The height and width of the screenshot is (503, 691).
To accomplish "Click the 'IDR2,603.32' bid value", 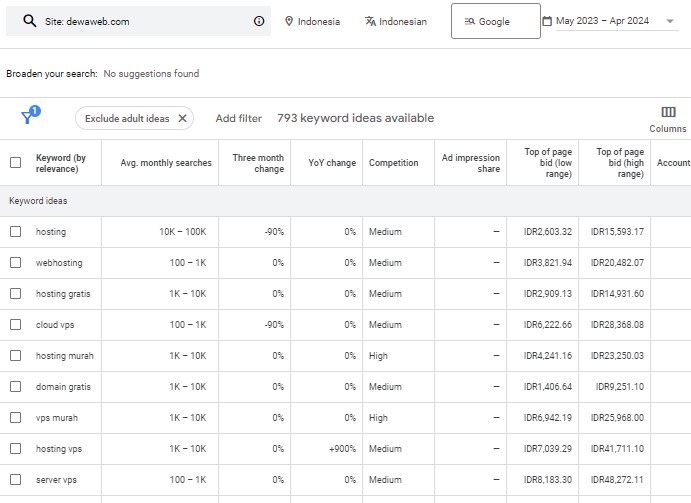I will click(548, 232).
